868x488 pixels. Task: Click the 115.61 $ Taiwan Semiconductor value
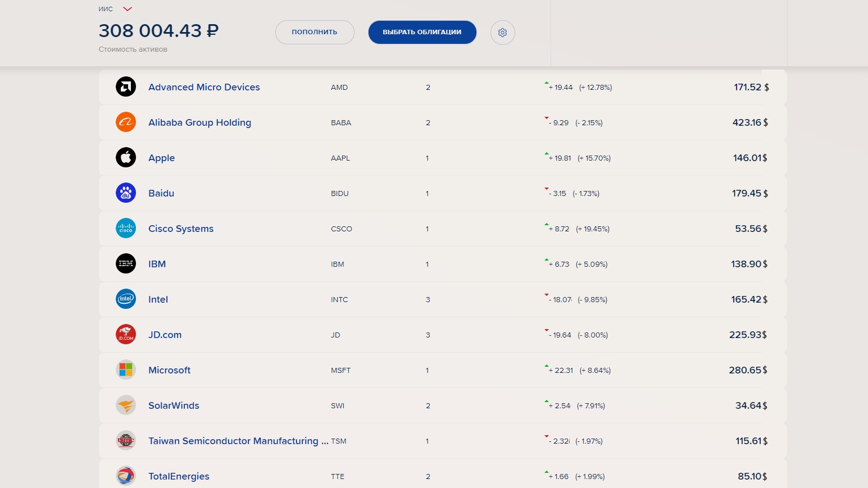click(x=752, y=441)
